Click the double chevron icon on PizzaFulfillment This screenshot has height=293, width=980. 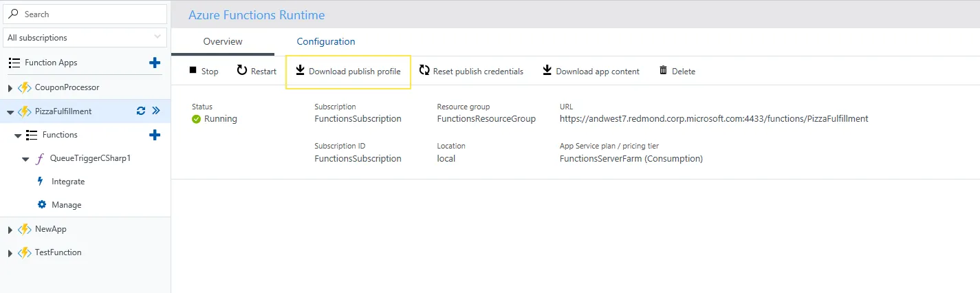click(156, 111)
